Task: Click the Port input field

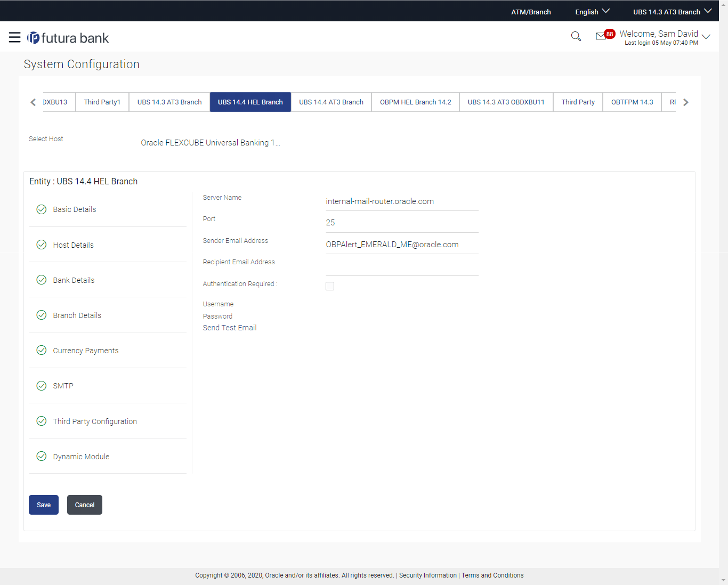Action: click(402, 223)
